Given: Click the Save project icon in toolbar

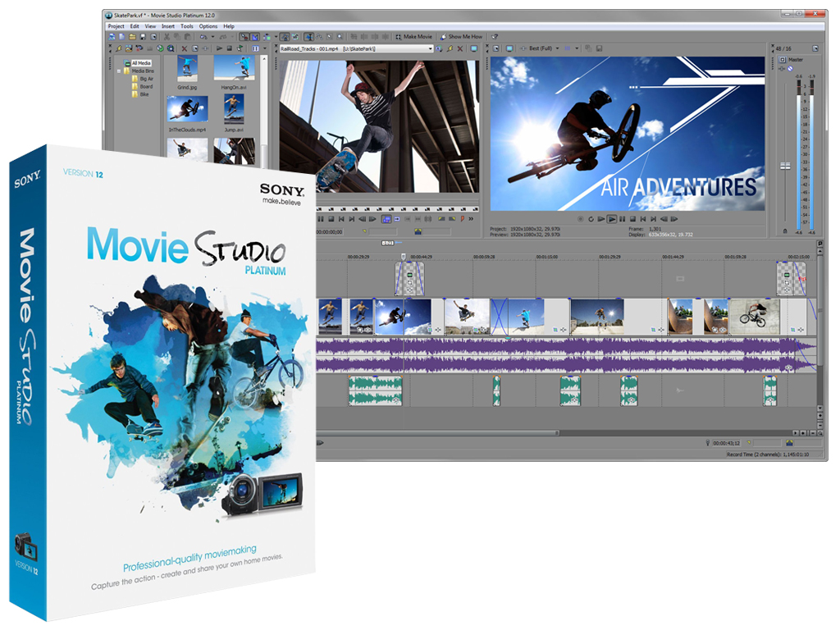Looking at the screenshot, I should [143, 37].
